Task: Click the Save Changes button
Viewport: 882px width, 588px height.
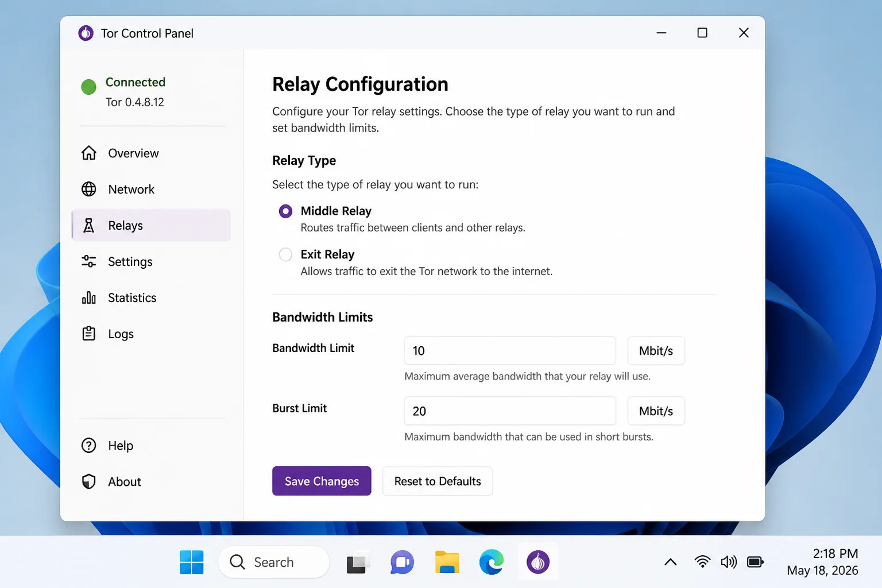Action: click(x=322, y=481)
